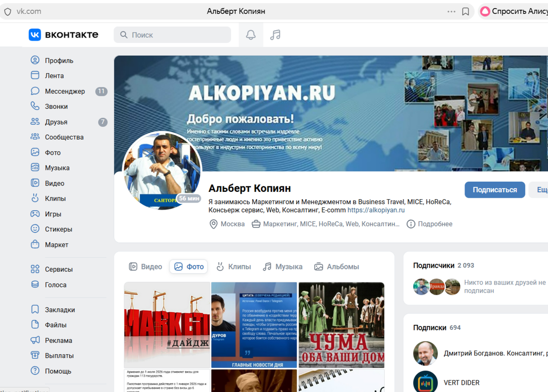Click the Друзья people icon

(35, 122)
